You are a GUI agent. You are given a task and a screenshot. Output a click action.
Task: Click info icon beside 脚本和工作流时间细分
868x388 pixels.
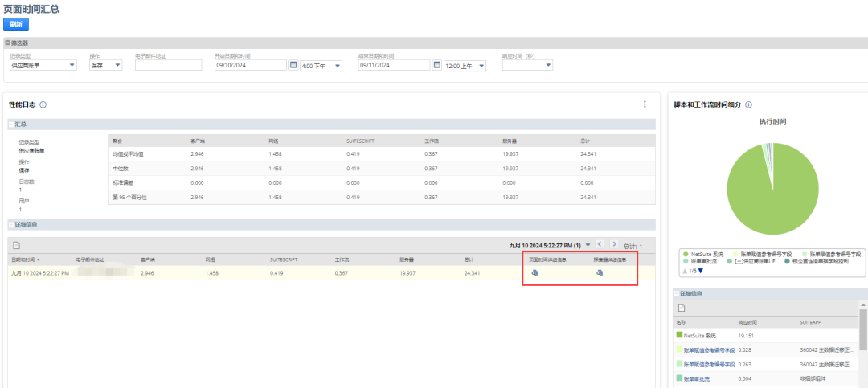(x=749, y=104)
